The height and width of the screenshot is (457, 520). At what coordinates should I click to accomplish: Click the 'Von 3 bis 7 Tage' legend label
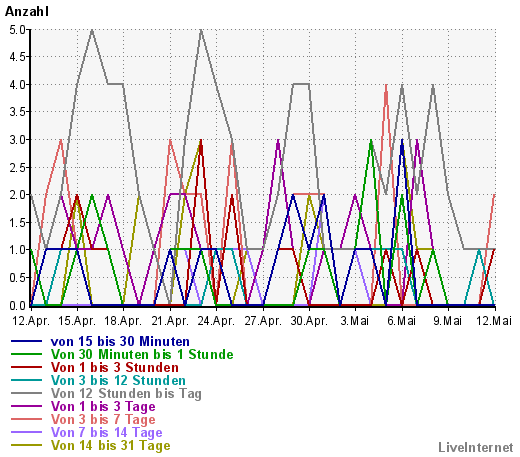click(x=103, y=419)
